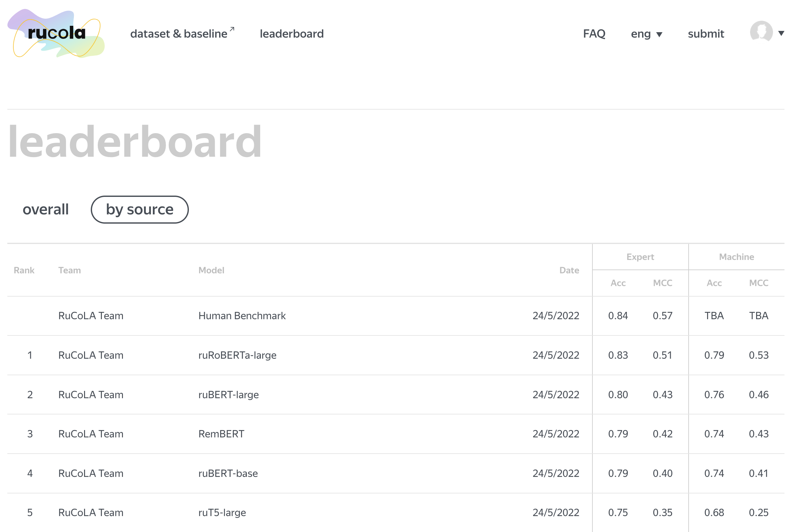Click the date in RemBERT row

tap(556, 434)
